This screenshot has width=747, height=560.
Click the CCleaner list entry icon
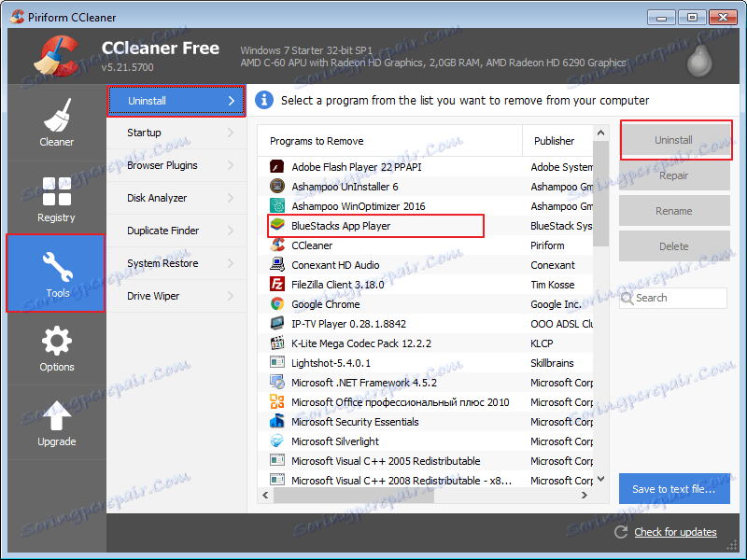276,245
